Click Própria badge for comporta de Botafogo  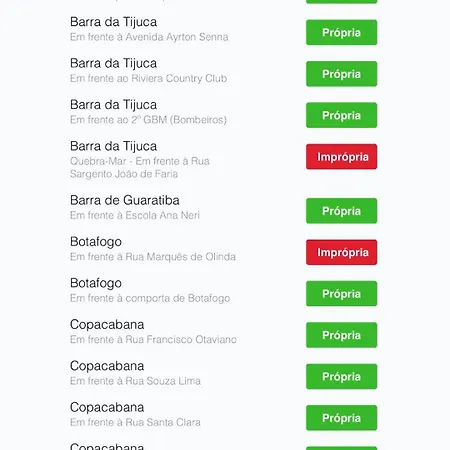(x=341, y=294)
